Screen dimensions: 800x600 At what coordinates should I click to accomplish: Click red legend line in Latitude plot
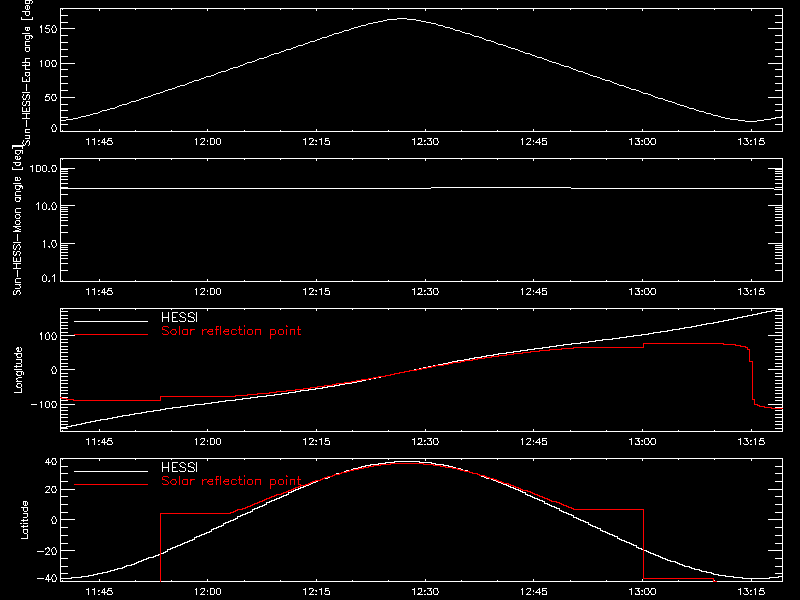pos(111,485)
